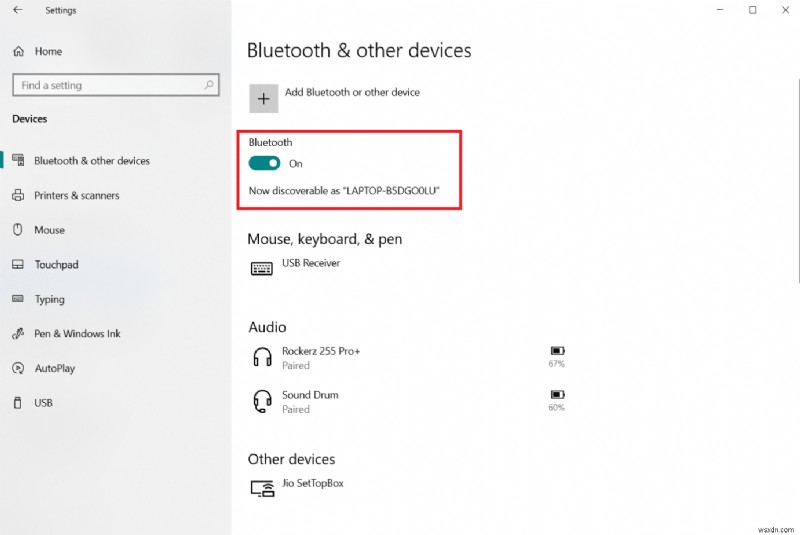Open Pen & Windows Ink settings
800x535 pixels.
point(77,334)
